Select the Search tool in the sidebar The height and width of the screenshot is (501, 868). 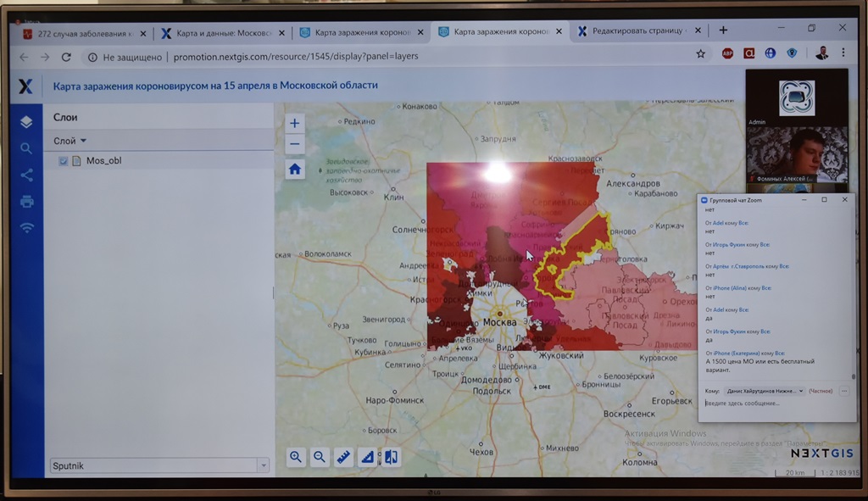coord(27,147)
